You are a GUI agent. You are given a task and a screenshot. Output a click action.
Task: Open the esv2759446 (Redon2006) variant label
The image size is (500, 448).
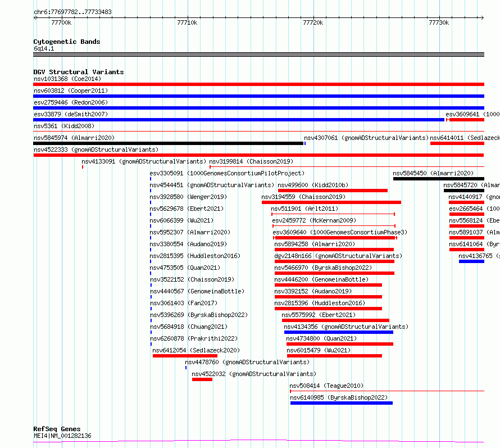[x=71, y=102]
